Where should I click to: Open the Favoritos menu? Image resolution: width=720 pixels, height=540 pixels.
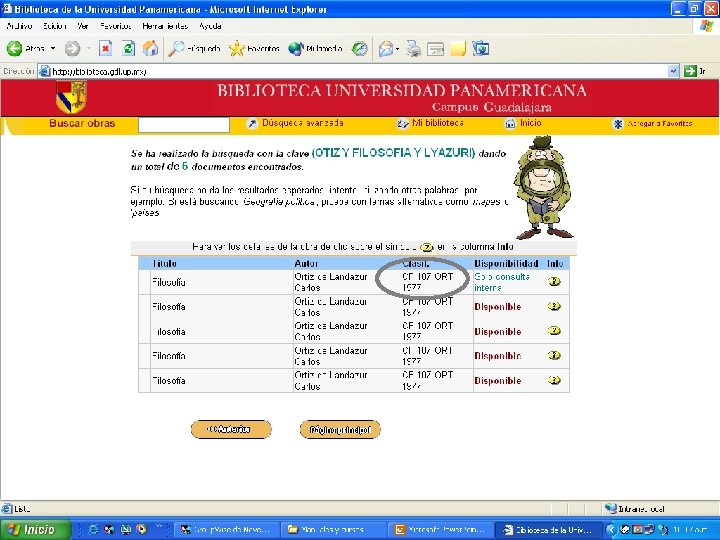116,26
